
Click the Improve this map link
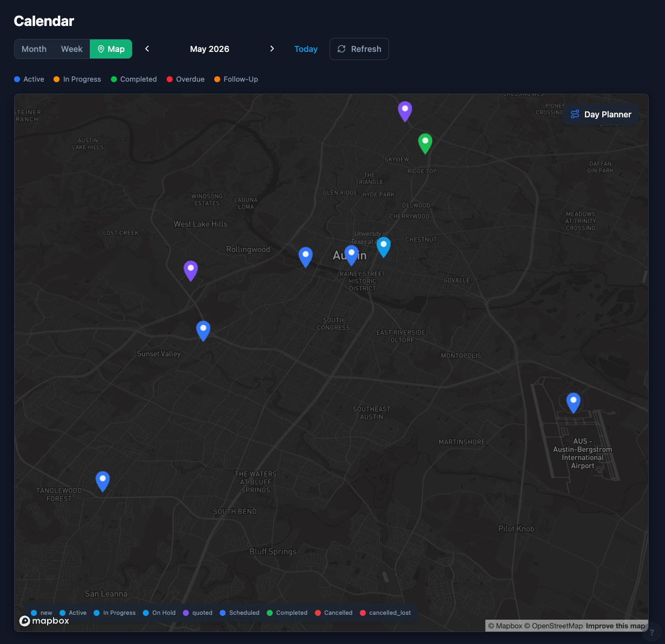[615, 626]
